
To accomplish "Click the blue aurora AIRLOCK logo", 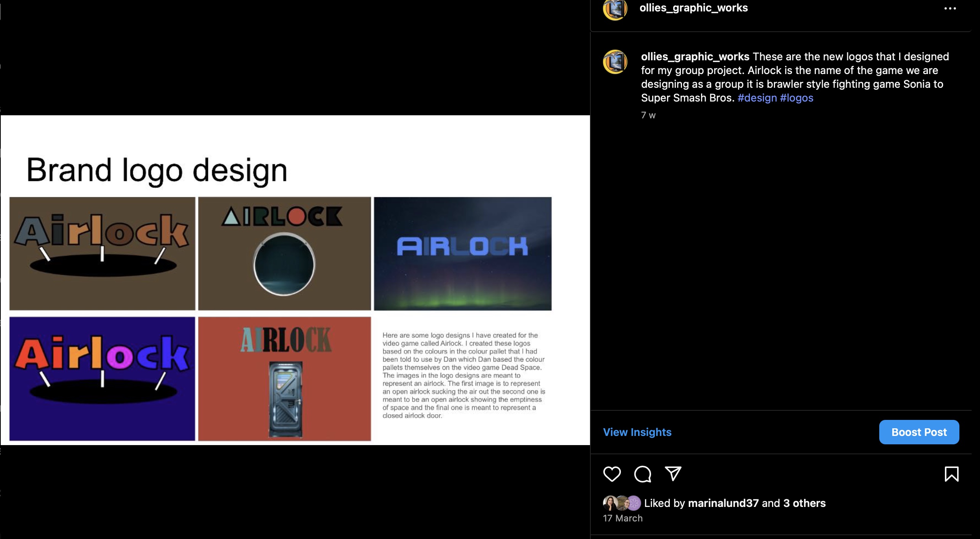I will pos(463,253).
